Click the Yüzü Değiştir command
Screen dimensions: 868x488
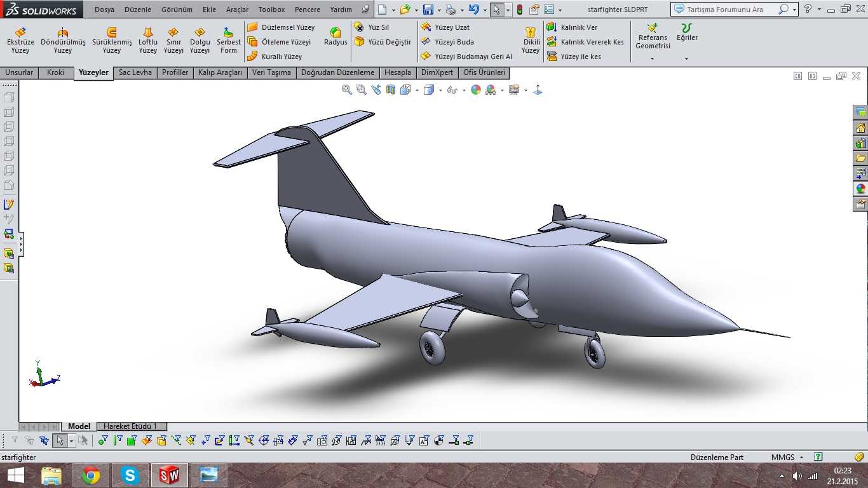(383, 42)
